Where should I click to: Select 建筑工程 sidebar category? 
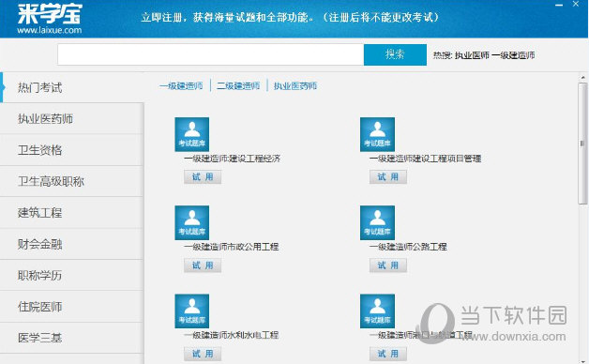[71, 213]
